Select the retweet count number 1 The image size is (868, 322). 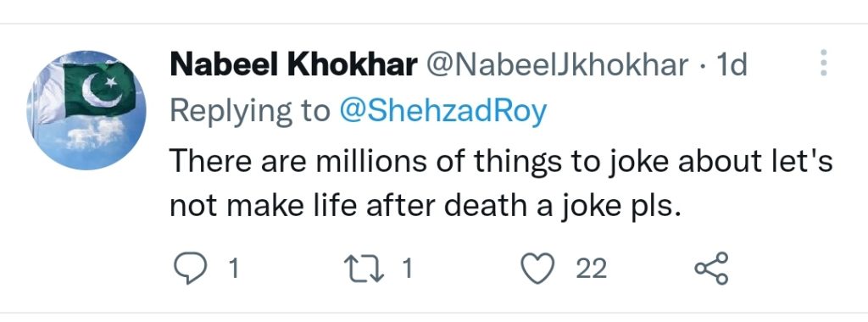point(407,269)
